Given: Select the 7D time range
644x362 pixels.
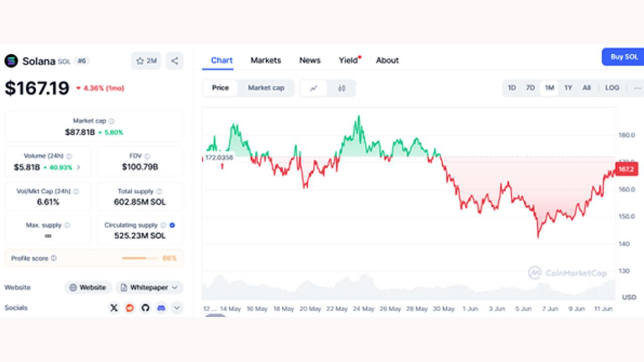Looking at the screenshot, I should [530, 88].
